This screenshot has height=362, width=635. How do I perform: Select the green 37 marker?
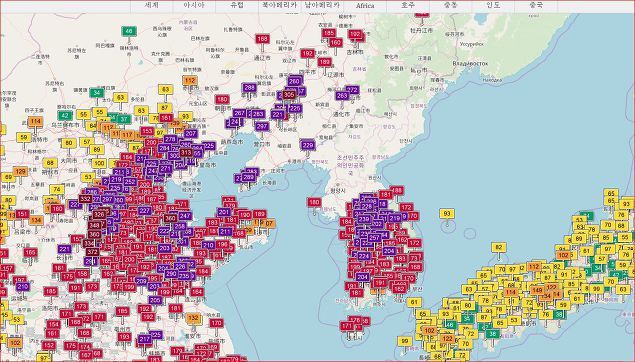click(x=124, y=119)
